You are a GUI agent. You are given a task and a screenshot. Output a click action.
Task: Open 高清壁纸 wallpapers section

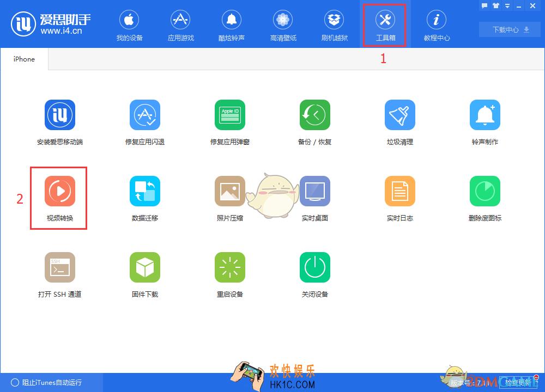click(283, 26)
